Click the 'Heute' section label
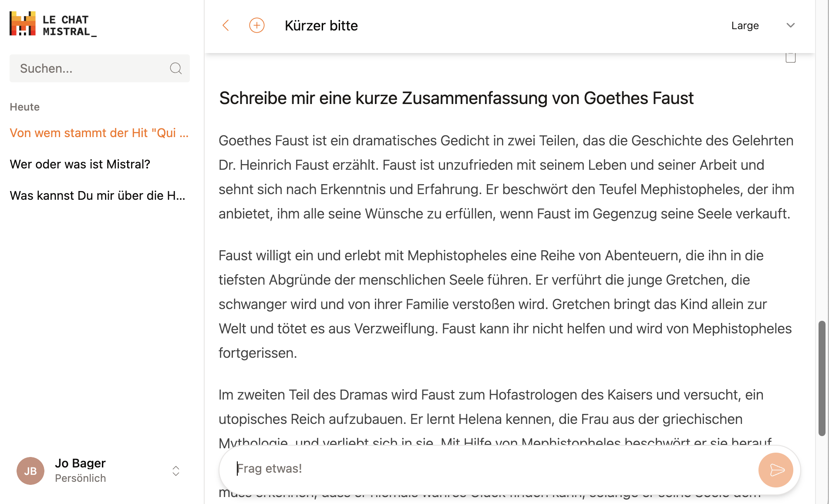Screen dimensions: 829x504 coord(25,107)
